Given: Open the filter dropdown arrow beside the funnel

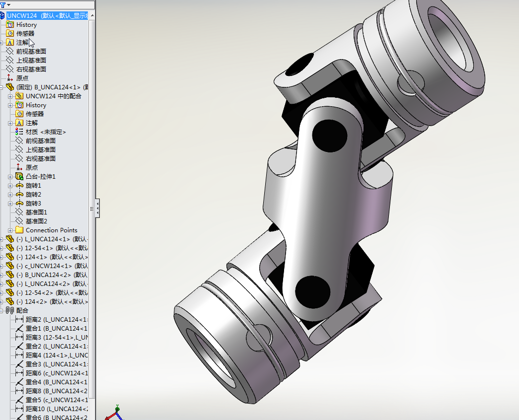Looking at the screenshot, I should [x=8, y=5].
